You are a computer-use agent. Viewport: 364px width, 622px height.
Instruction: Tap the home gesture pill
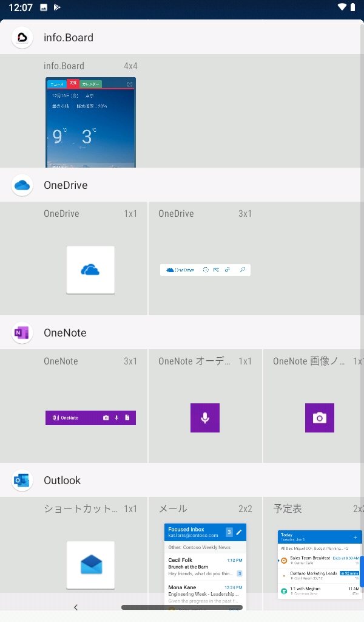point(182,607)
